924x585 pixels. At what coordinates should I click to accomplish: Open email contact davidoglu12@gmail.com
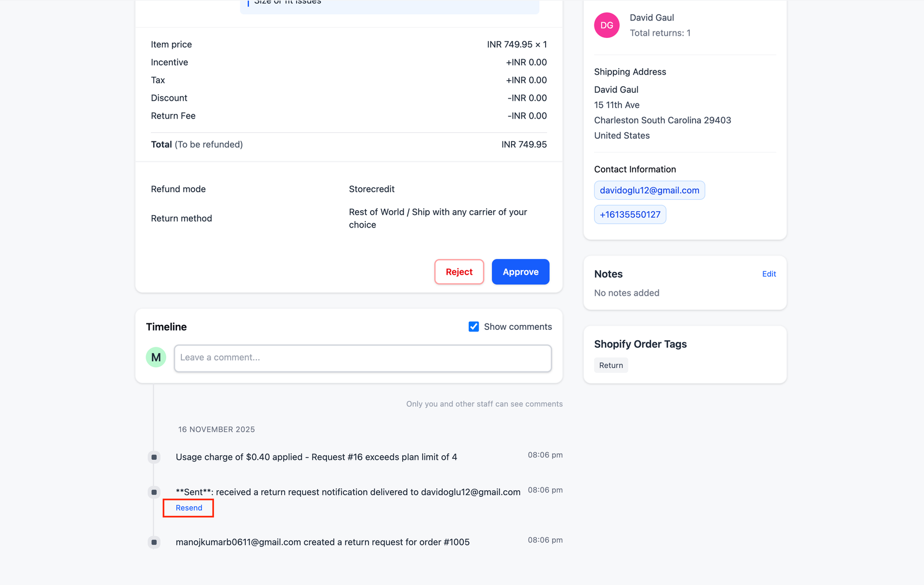(x=649, y=190)
